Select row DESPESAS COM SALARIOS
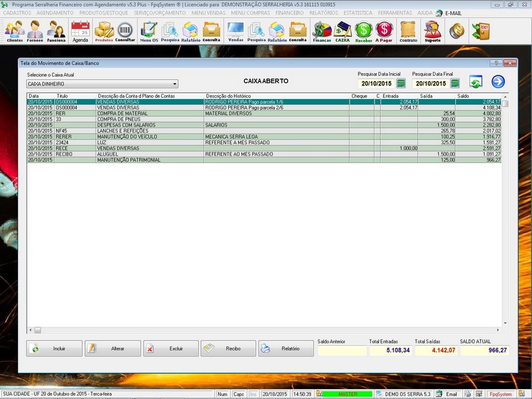This screenshot has width=532, height=399. click(264, 125)
